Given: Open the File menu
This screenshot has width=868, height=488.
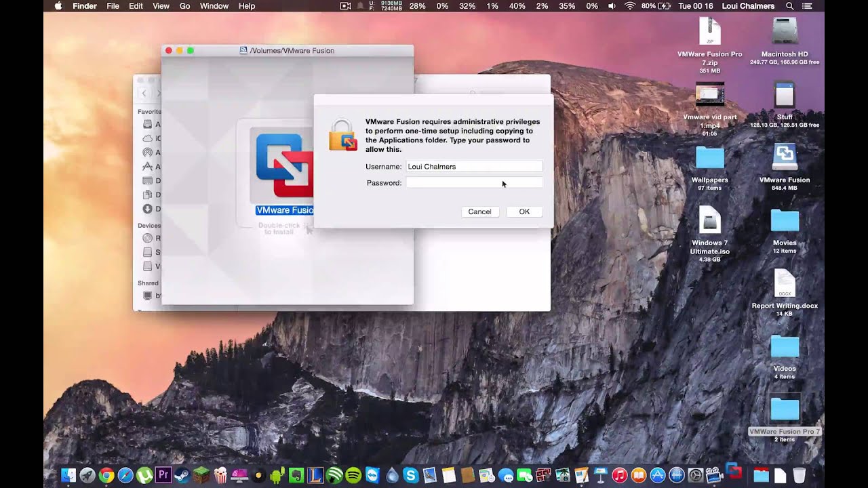Looking at the screenshot, I should 113,6.
